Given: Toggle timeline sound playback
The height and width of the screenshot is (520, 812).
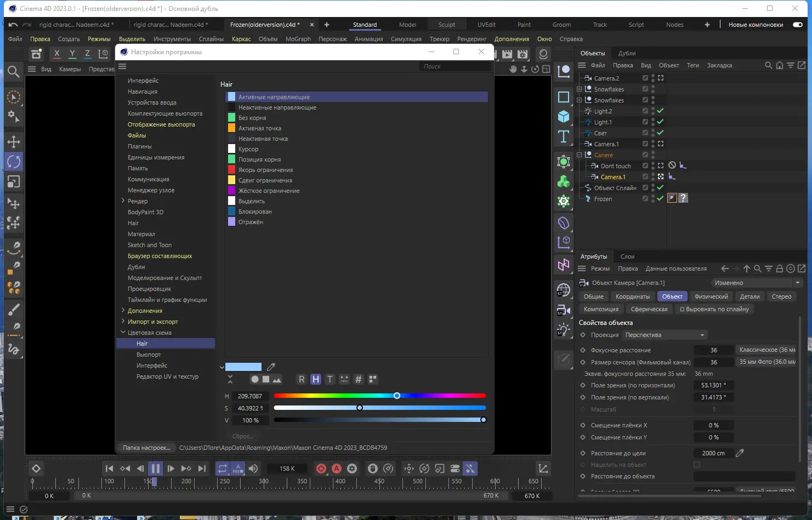Looking at the screenshot, I should coord(253,468).
